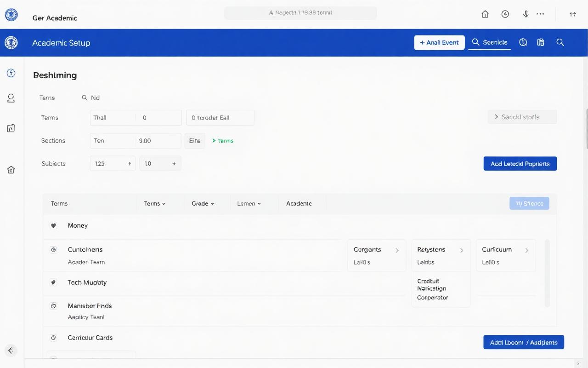Open the chart report sidebar icon
The width and height of the screenshot is (588, 368).
coord(11,128)
